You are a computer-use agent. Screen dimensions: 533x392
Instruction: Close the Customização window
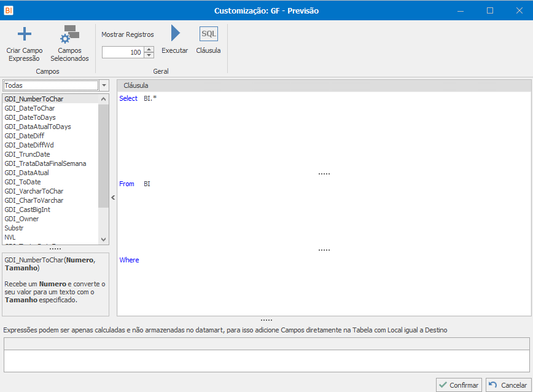coord(519,10)
